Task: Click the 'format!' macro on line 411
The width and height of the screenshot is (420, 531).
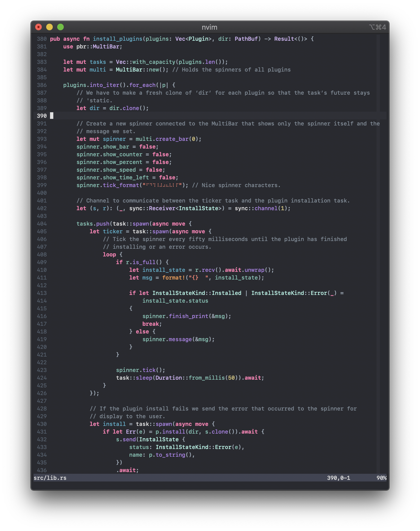Action: (x=174, y=278)
